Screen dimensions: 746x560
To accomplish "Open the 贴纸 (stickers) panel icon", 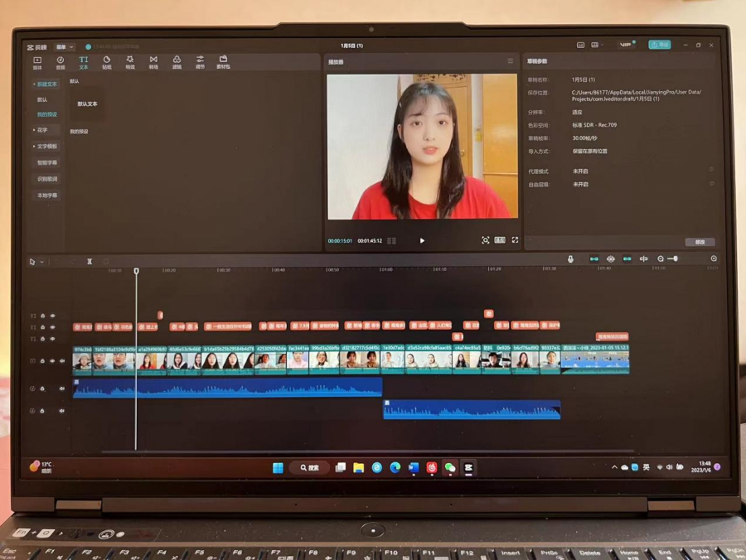I will click(107, 61).
